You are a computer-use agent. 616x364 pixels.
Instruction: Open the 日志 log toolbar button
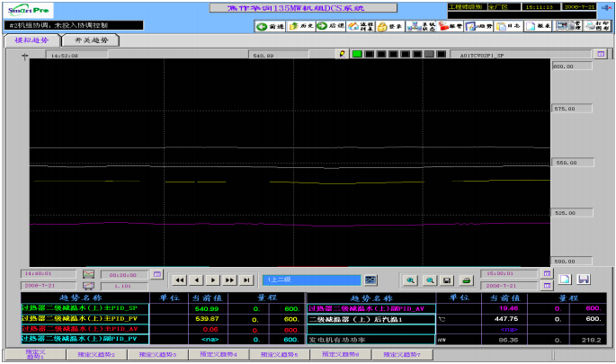click(x=509, y=26)
